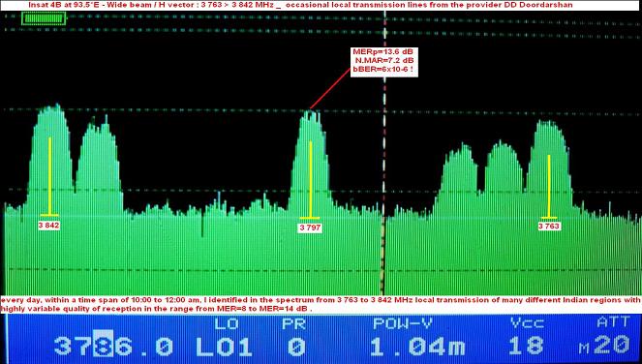Click the N.MAR=7.2 dB readout line

(x=383, y=61)
